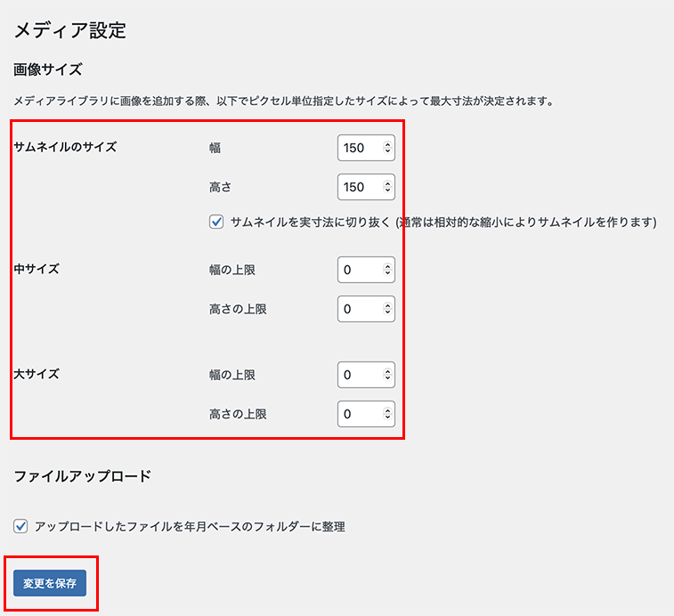Toggle the 年月ベースのフォルダーに整理 checkbox
This screenshot has height=616, width=674.
click(21, 526)
